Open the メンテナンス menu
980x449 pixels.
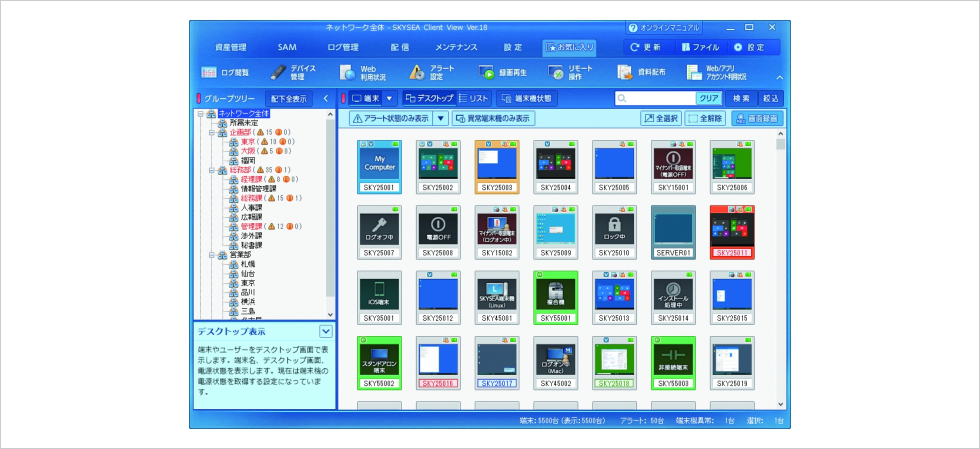click(456, 47)
